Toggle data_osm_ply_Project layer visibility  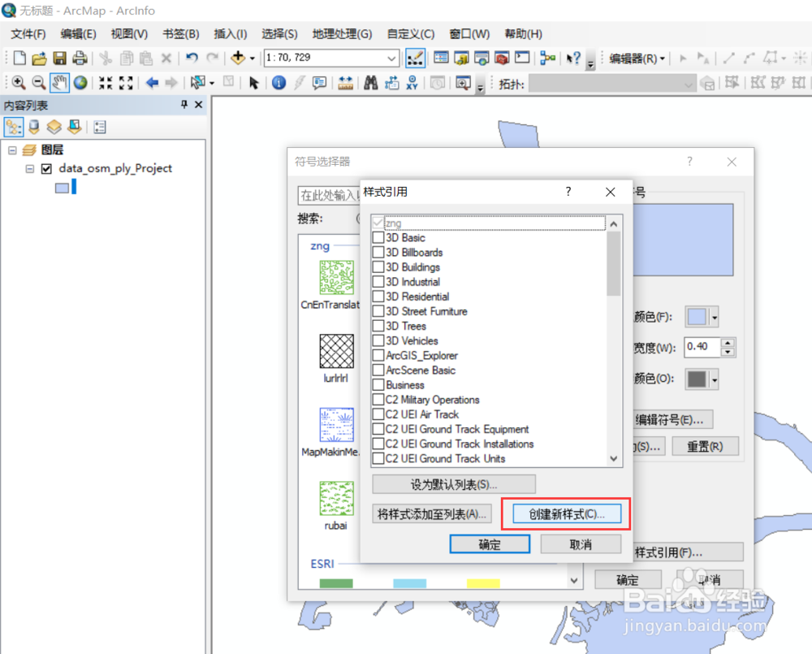pyautogui.click(x=46, y=169)
